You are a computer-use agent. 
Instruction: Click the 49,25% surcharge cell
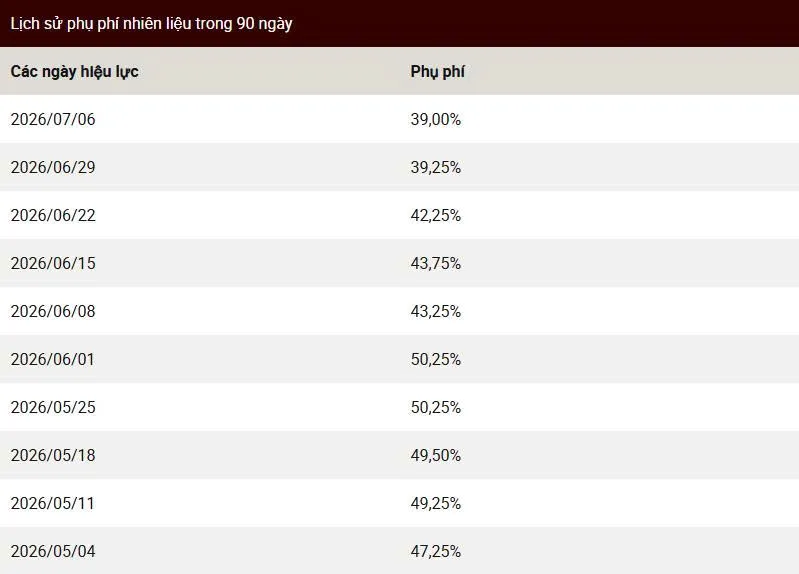(436, 503)
